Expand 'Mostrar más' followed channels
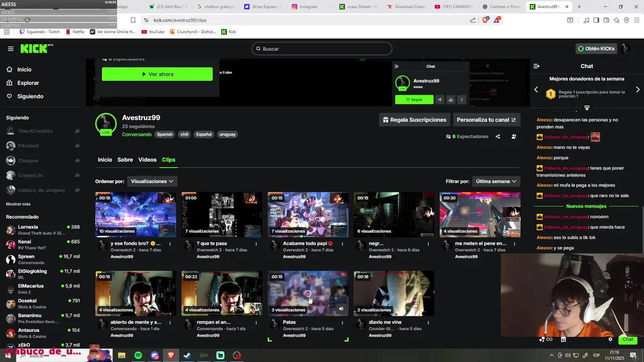The width and height of the screenshot is (644, 362). click(x=18, y=204)
